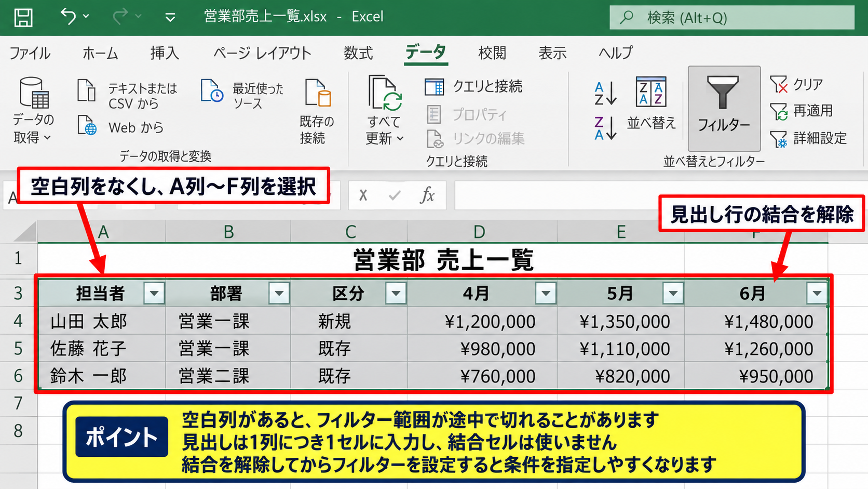Clear the filter with クリア
This screenshot has width=868, height=489.
797,84
